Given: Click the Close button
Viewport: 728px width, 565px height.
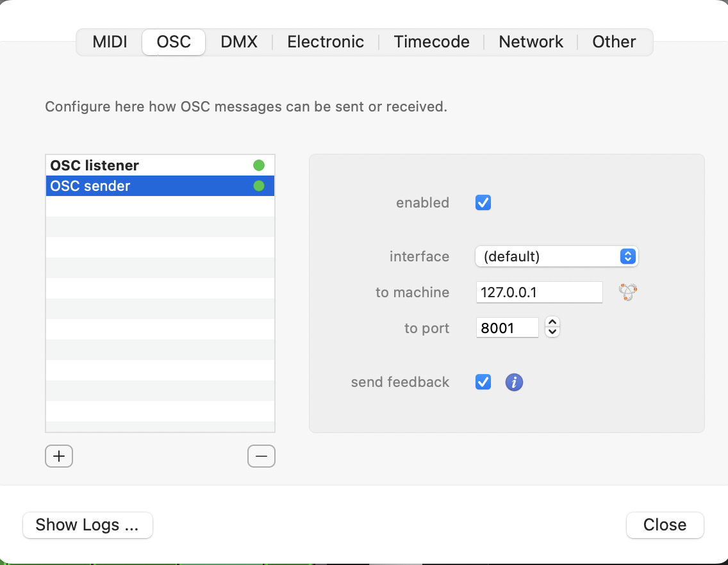Looking at the screenshot, I should pyautogui.click(x=665, y=525).
